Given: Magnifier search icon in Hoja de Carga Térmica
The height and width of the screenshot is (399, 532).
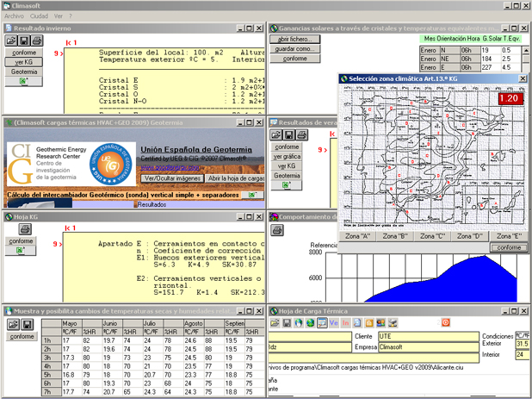Looking at the screenshot, I should (322, 323).
